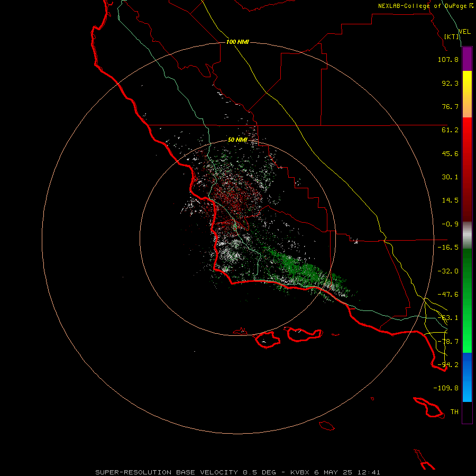Screen dimensions: 476x476
Task: Click the 30.1 velocity scale value
Action: [x=450, y=177]
